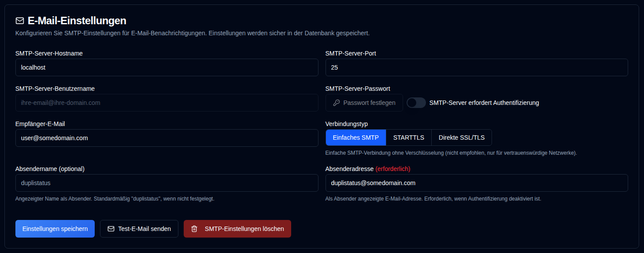The height and width of the screenshot is (253, 644).
Task: Click the envelope icon in Test-E-Mail senden
Action: tap(111, 229)
